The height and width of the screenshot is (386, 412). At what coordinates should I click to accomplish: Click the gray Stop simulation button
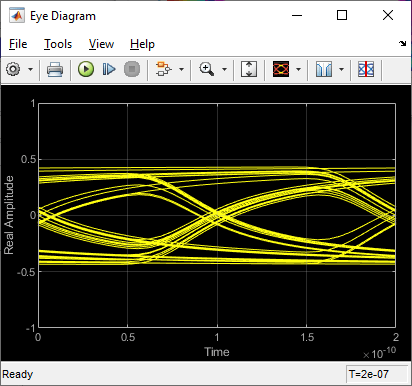tap(132, 69)
